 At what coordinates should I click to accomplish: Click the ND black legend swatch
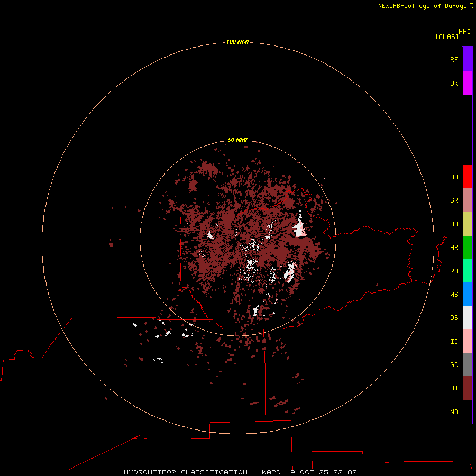point(467,411)
